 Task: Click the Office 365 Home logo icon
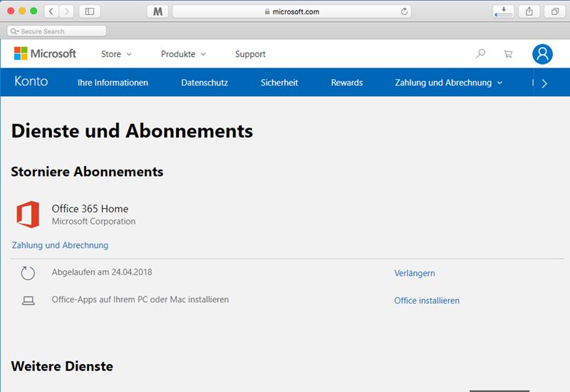pyautogui.click(x=28, y=215)
